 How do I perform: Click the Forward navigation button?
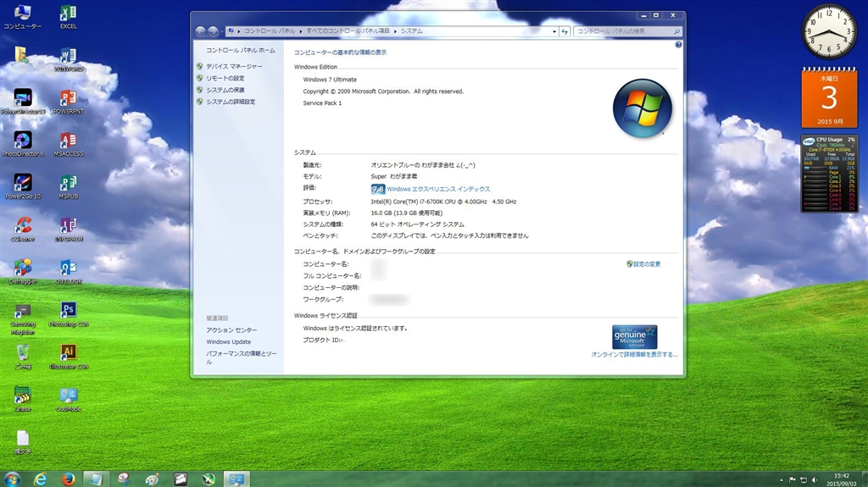[213, 31]
